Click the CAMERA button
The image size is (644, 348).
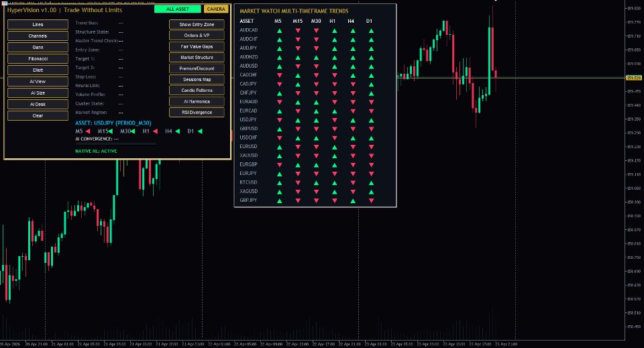pyautogui.click(x=216, y=9)
